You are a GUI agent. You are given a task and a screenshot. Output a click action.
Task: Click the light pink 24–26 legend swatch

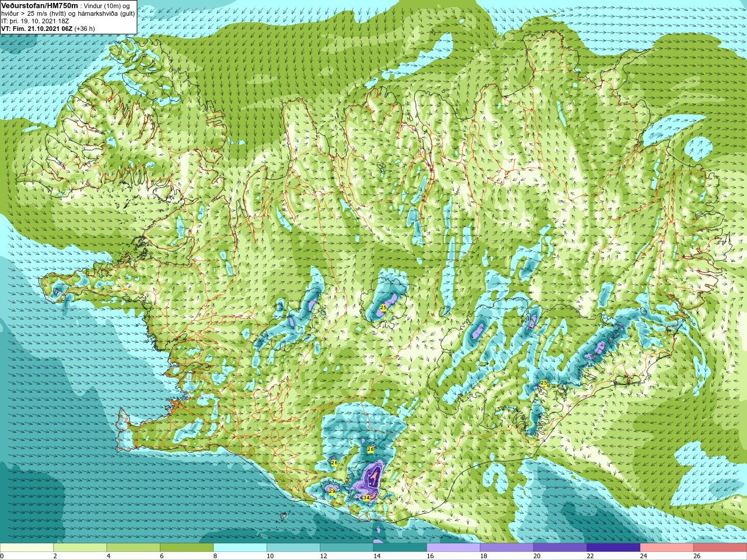coord(666,548)
